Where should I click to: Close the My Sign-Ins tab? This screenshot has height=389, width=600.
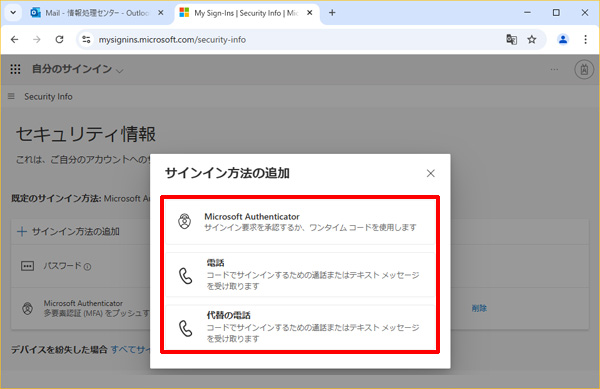310,13
